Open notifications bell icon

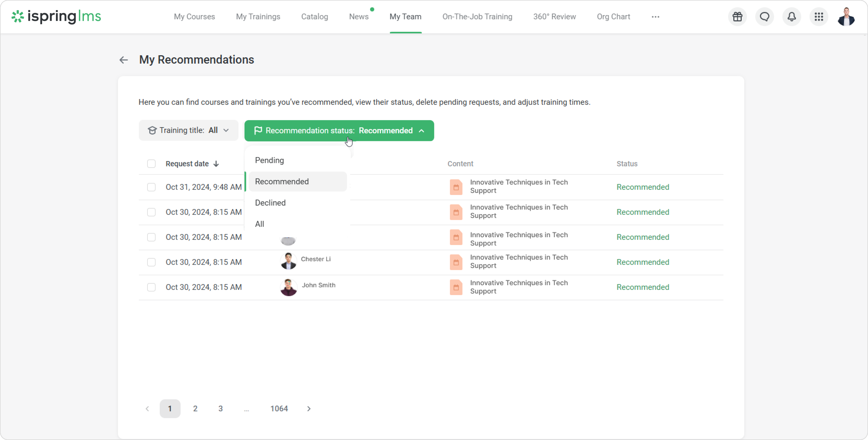point(792,17)
